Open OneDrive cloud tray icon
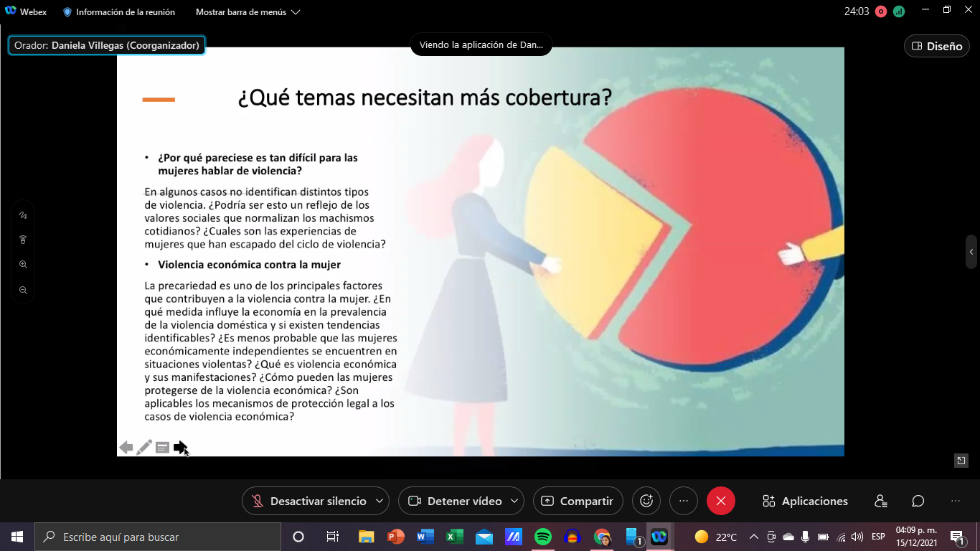This screenshot has width=980, height=551. [x=788, y=537]
